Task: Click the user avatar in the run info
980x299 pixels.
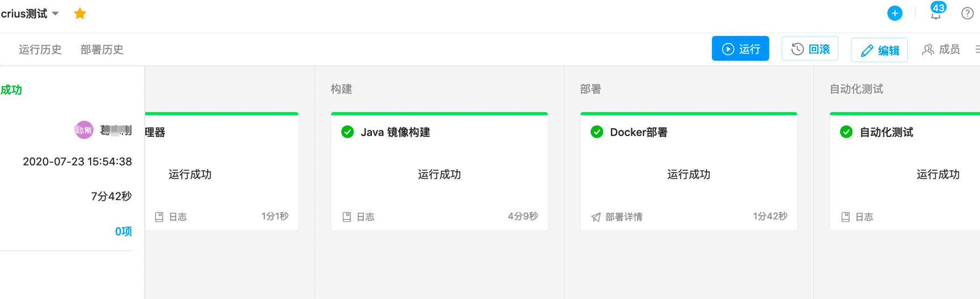Action: point(84,130)
